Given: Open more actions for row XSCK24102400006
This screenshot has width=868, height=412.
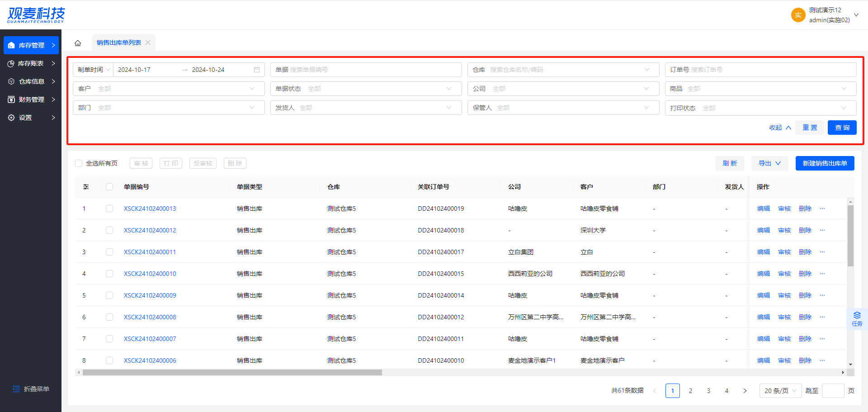Looking at the screenshot, I should [822, 360].
